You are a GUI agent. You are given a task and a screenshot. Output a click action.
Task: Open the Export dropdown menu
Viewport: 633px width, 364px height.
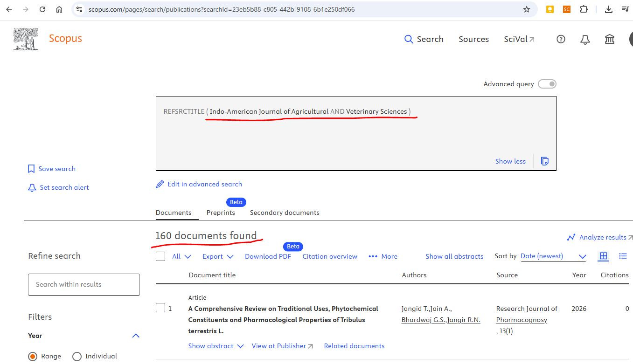pos(218,256)
